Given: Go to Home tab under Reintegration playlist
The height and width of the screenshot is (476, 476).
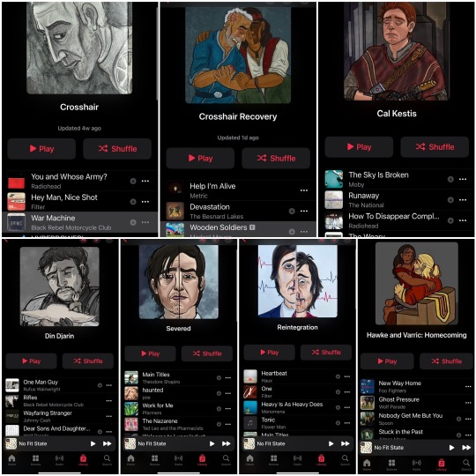Looking at the screenshot, I should (x=249, y=459).
